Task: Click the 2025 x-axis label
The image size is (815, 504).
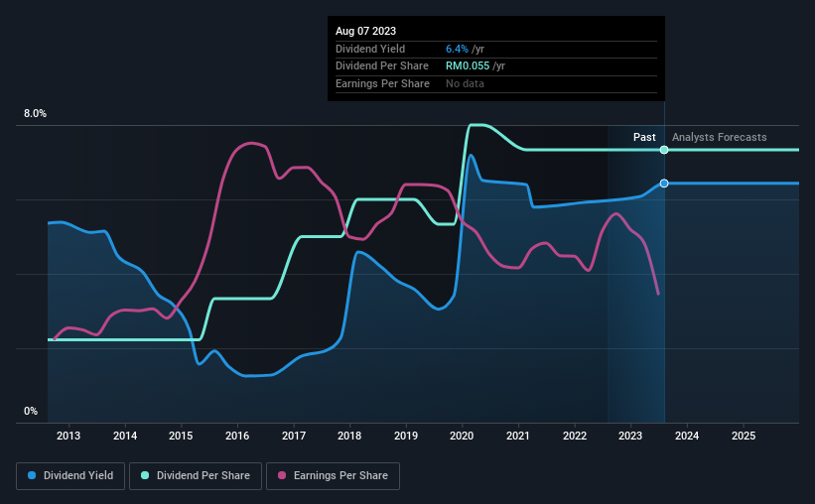Action: click(x=744, y=436)
